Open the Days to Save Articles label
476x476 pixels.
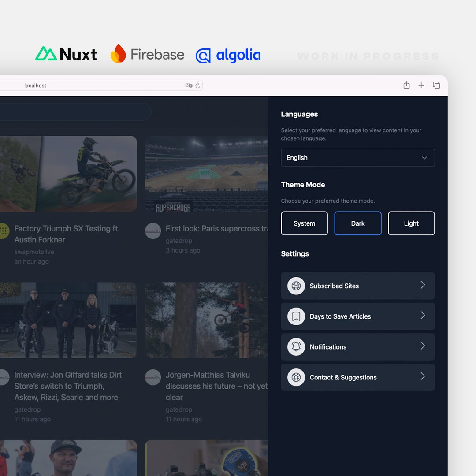[340, 316]
